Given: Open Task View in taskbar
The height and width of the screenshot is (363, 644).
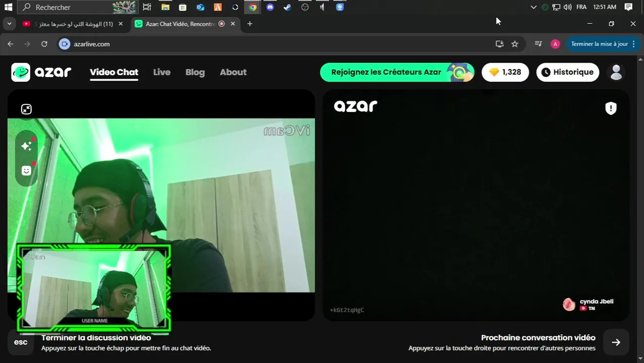Looking at the screenshot, I should tap(147, 7).
